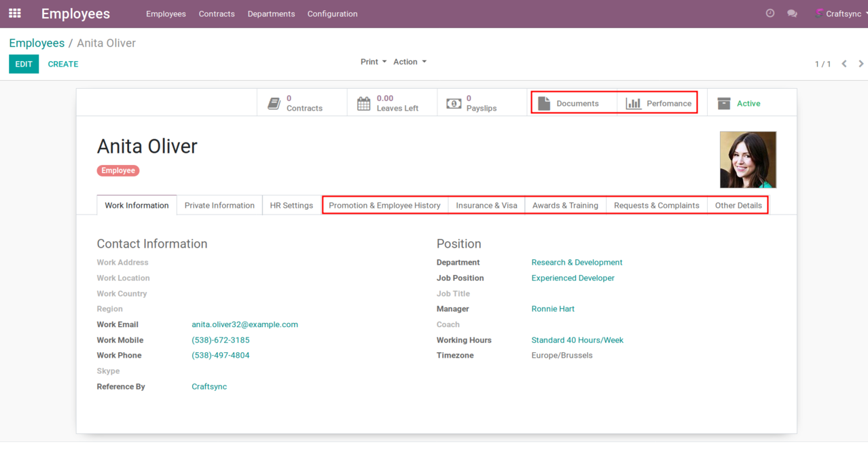Switch to Private Information tab
The image size is (868, 450).
tap(219, 206)
